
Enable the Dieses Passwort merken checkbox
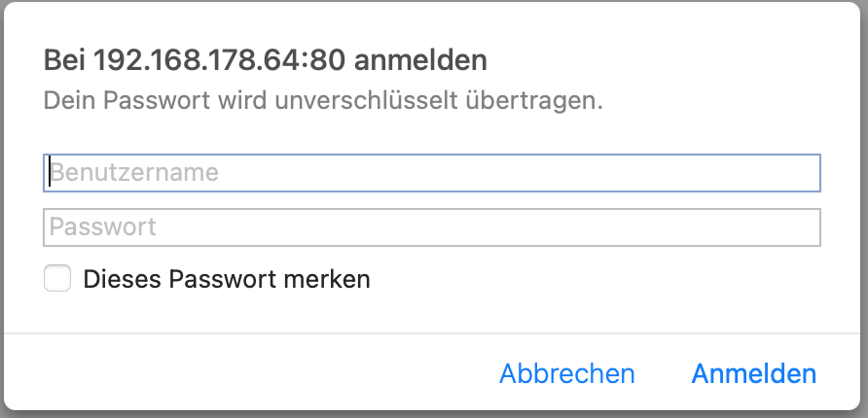[x=58, y=279]
